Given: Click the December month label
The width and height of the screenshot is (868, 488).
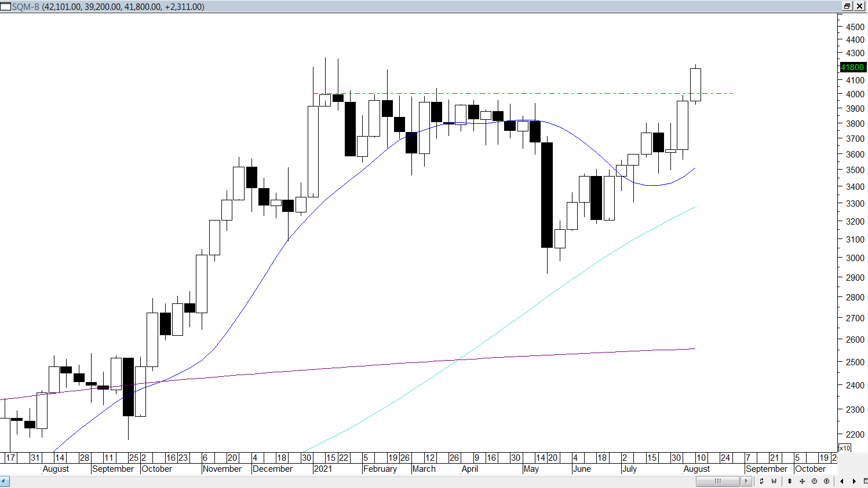Looking at the screenshot, I should (x=273, y=469).
